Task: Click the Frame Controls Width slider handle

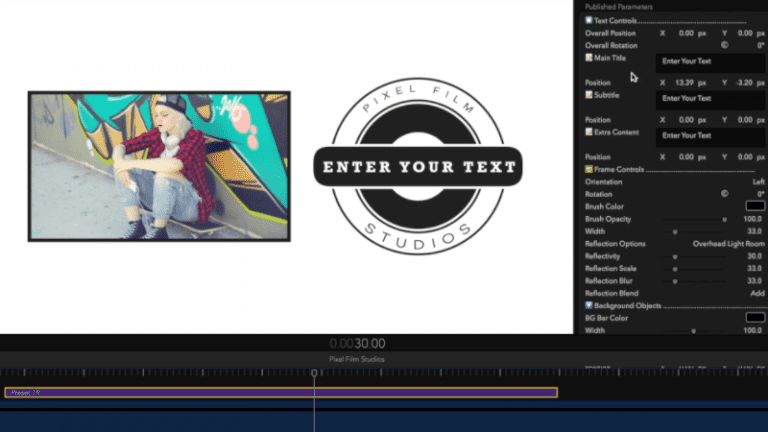Action: click(675, 232)
